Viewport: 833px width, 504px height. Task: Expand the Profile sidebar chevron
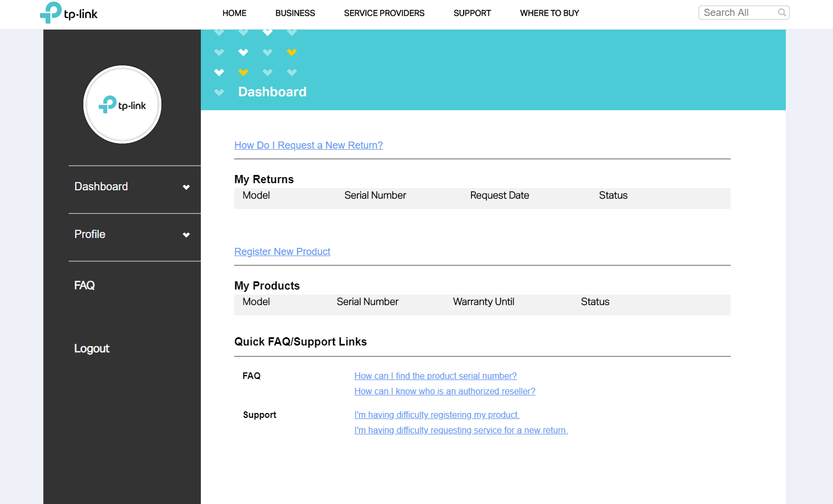(187, 235)
